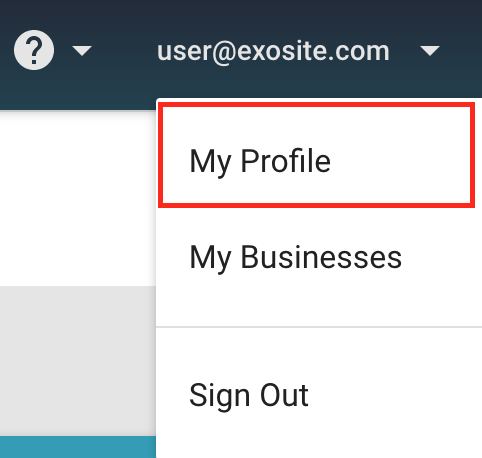Click the user@exosite.com account label
Viewport: 482px width, 458px height.
point(273,51)
